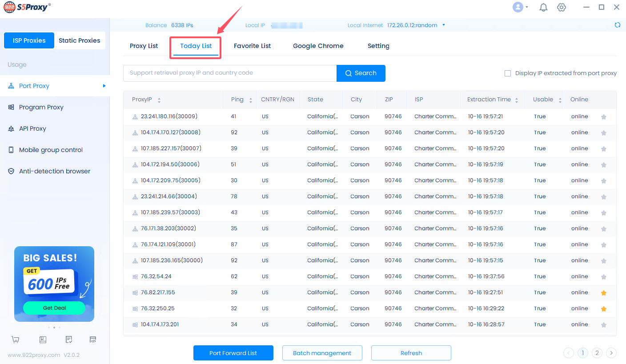The image size is (626, 364).
Task: Select the 76.82.217.155 proxy row text
Action: coord(158,292)
